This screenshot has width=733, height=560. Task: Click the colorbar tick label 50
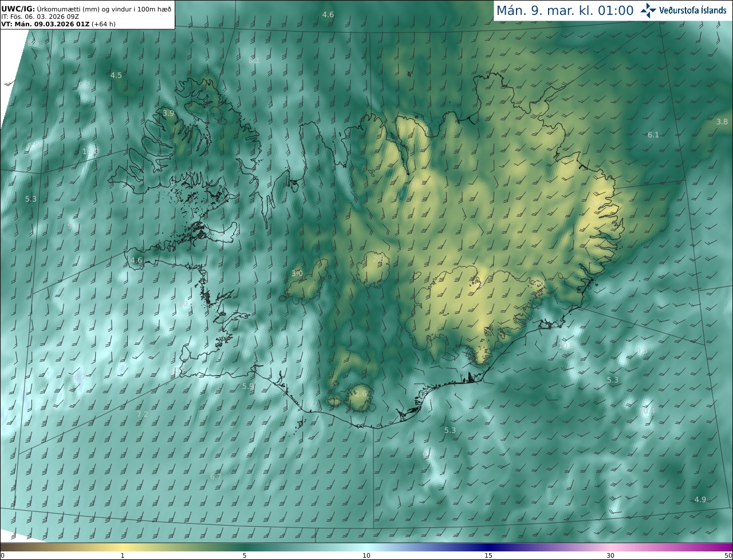pos(728,555)
